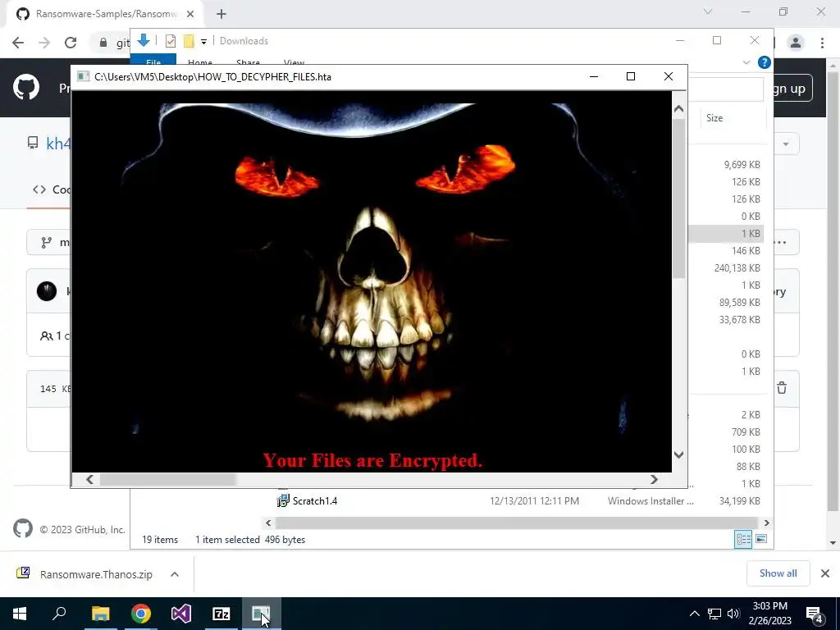This screenshot has height=630, width=840.
Task: Click the 9,699 KB size cell
Action: 742,164
